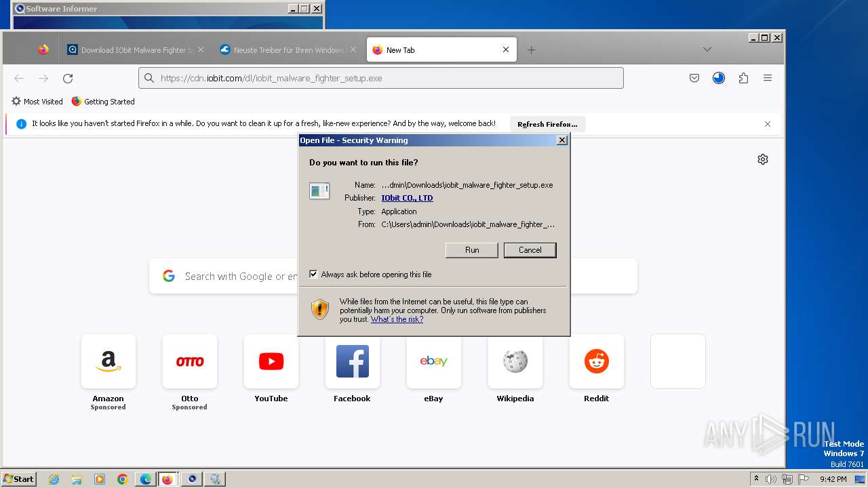Screen dimensions: 868x488
Task: Click the Windows Start button
Action: click(19, 479)
